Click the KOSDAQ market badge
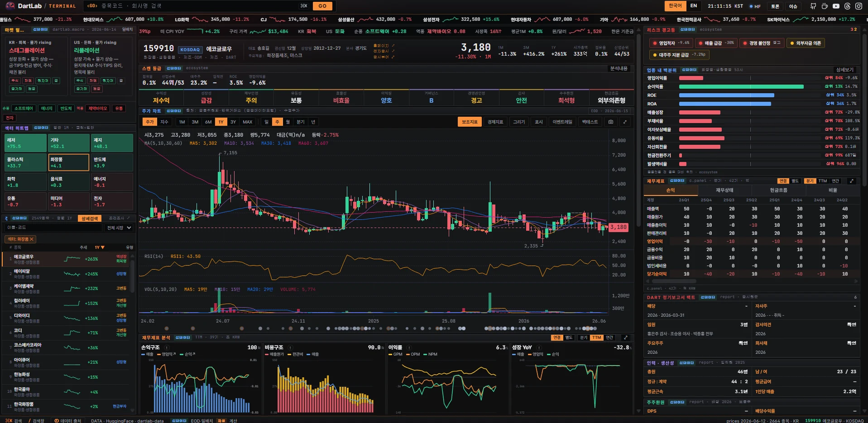This screenshot has width=868, height=423. pyautogui.click(x=190, y=50)
